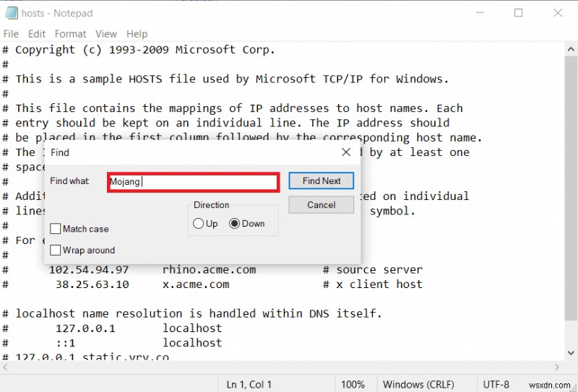The width and height of the screenshot is (578, 392).
Task: Click the 'hosts - Notepad' window title
Action: pyautogui.click(x=57, y=13)
